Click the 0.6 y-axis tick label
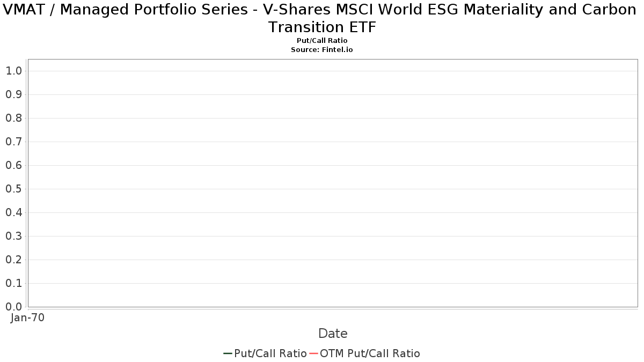This screenshot has height=362, width=644. pyautogui.click(x=14, y=165)
